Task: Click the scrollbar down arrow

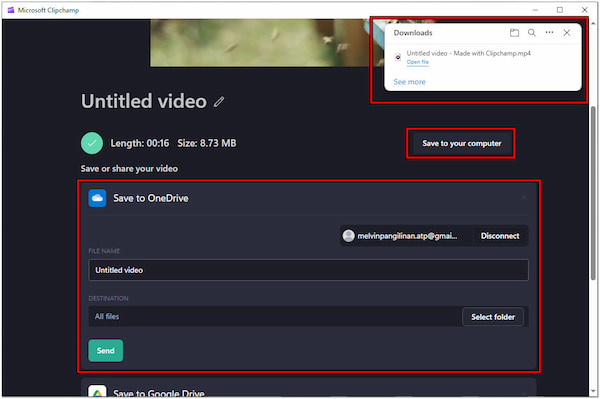Action: click(x=593, y=391)
